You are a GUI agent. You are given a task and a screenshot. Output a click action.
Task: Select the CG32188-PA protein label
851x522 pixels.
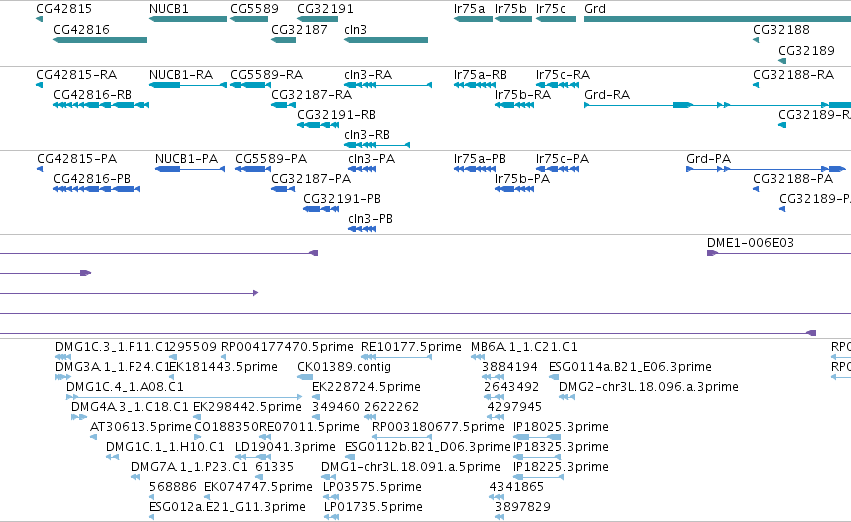point(793,179)
